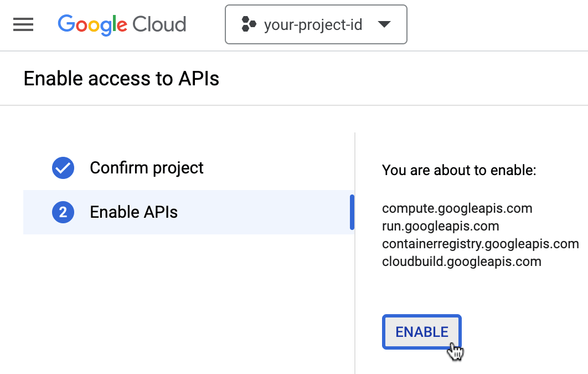Click the 'Enable access to APIs' heading
The height and width of the screenshot is (374, 588).
point(121,79)
